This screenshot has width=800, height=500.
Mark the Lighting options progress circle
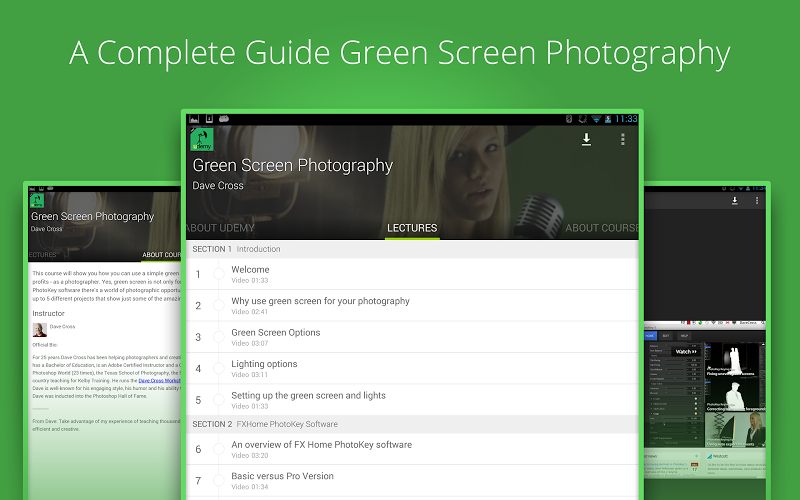pos(218,368)
